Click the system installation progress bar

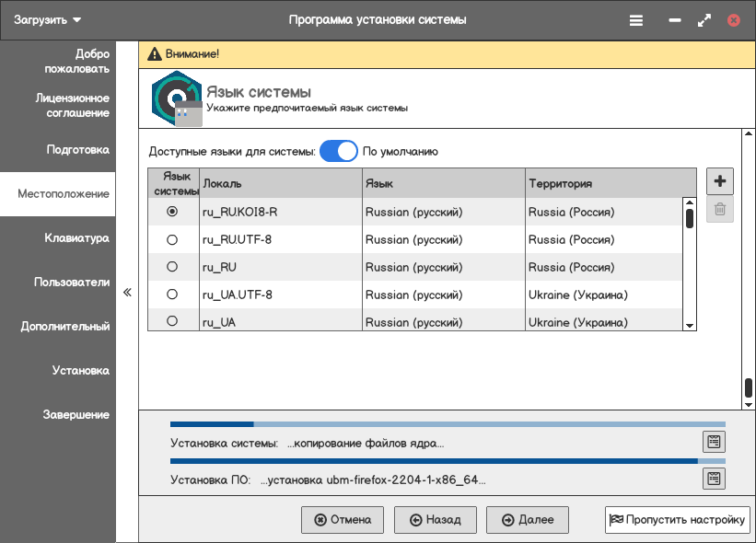tap(448, 425)
